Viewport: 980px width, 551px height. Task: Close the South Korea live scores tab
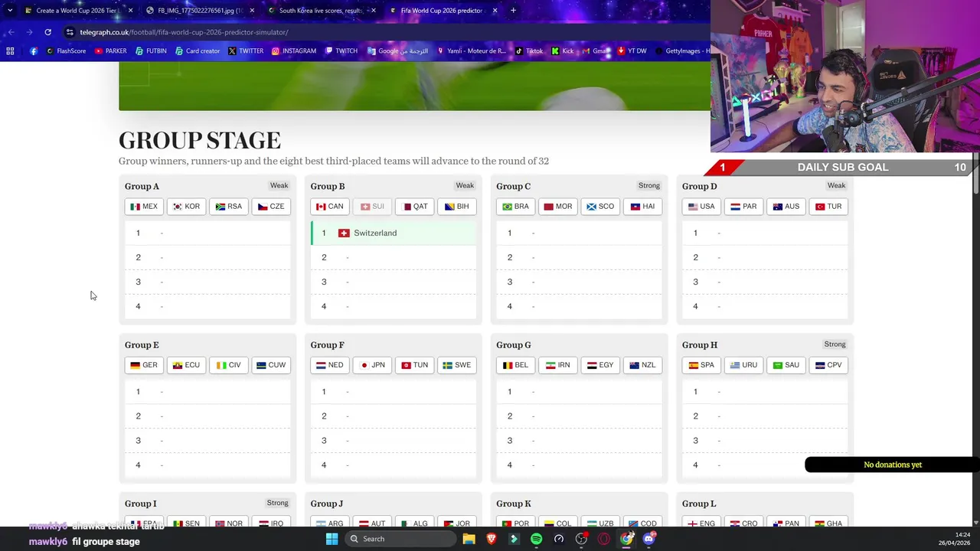(x=373, y=11)
